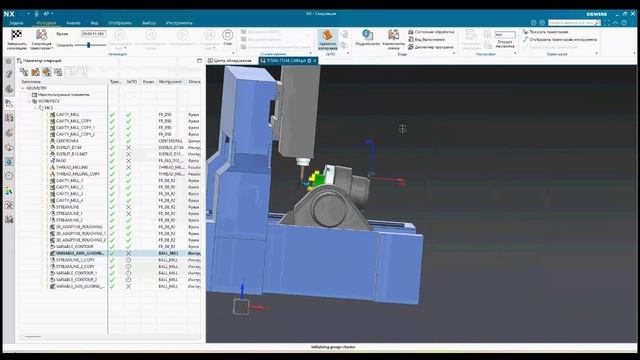Open the toolpath simulation icon
640x360 pixels.
pos(41,35)
